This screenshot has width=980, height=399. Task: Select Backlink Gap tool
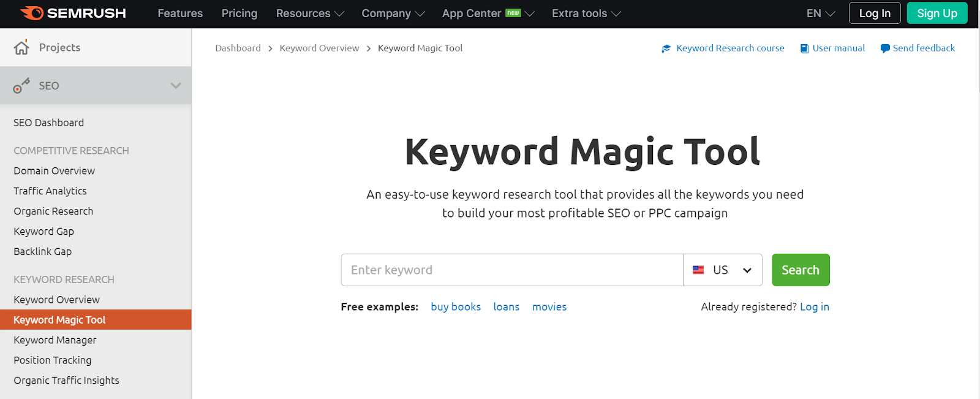click(x=43, y=252)
